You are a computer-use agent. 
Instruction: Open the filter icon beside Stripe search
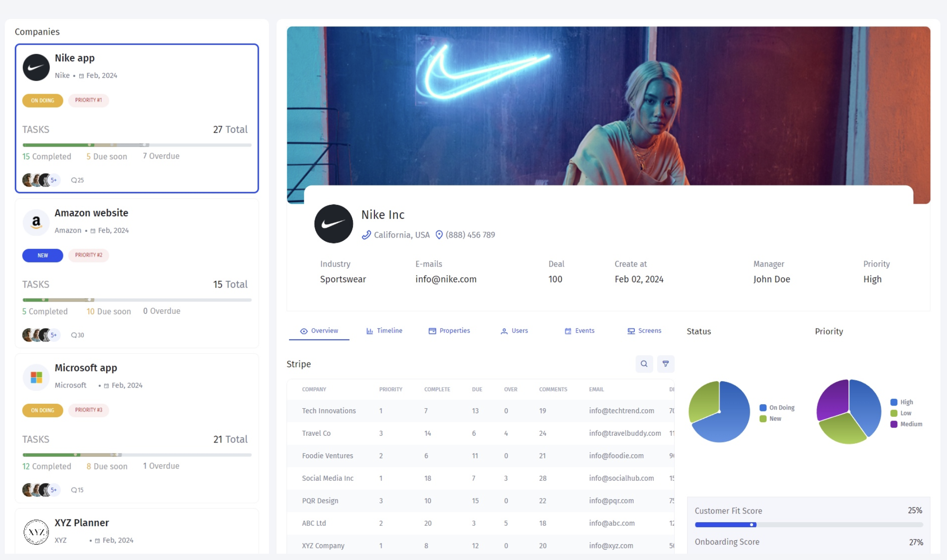[665, 364]
